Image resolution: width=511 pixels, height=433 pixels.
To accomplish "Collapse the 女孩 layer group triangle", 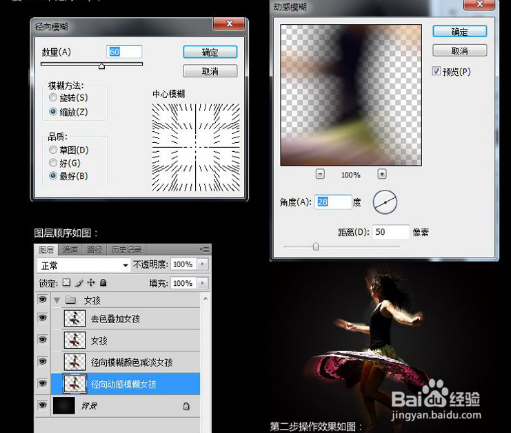I will tap(57, 300).
